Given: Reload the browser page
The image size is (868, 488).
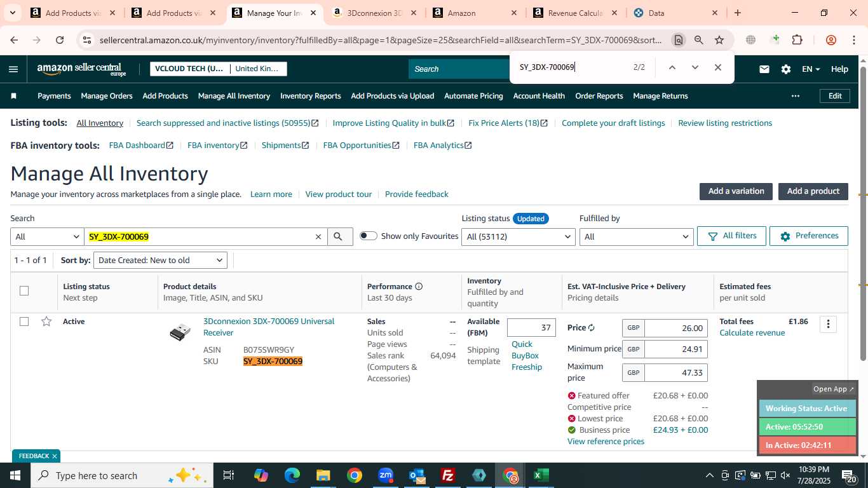Looking at the screenshot, I should click(60, 40).
